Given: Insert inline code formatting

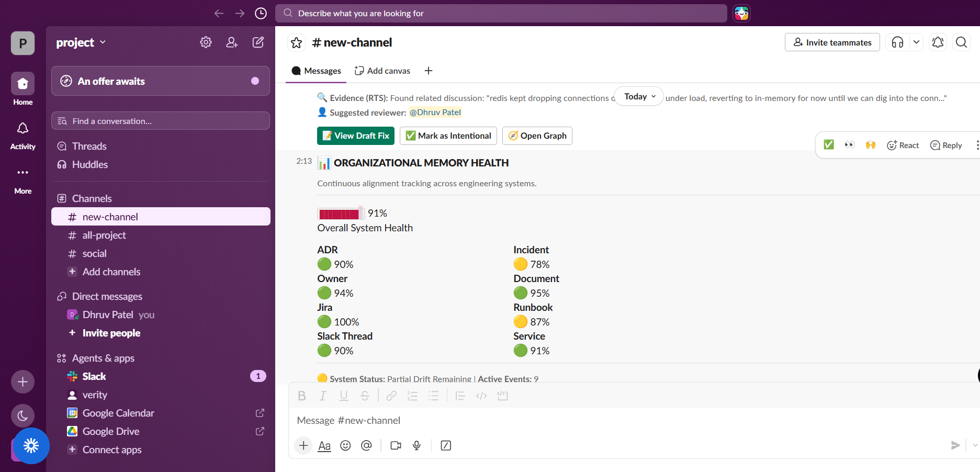Looking at the screenshot, I should click(481, 396).
